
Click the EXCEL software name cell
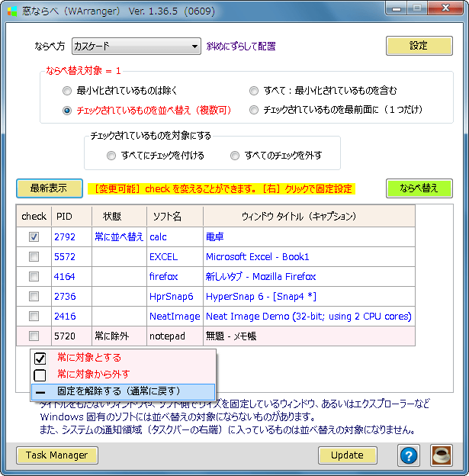(175, 257)
